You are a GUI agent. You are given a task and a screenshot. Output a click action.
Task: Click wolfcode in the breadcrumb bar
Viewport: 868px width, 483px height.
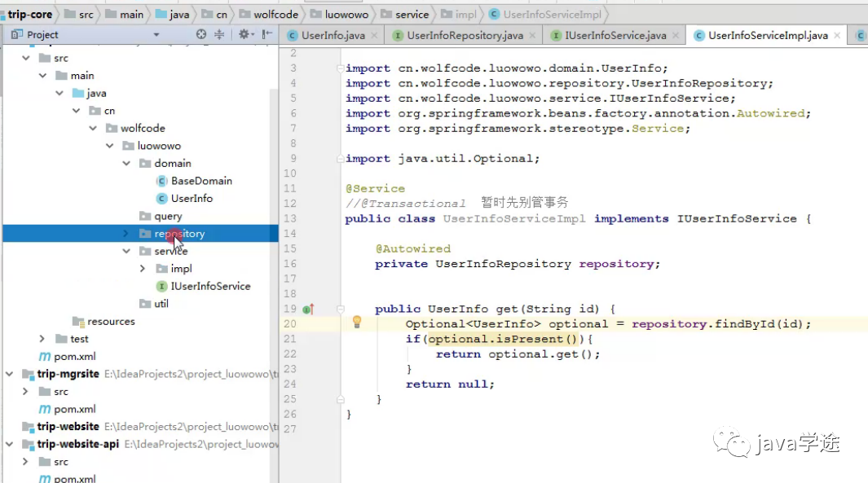pyautogui.click(x=275, y=15)
